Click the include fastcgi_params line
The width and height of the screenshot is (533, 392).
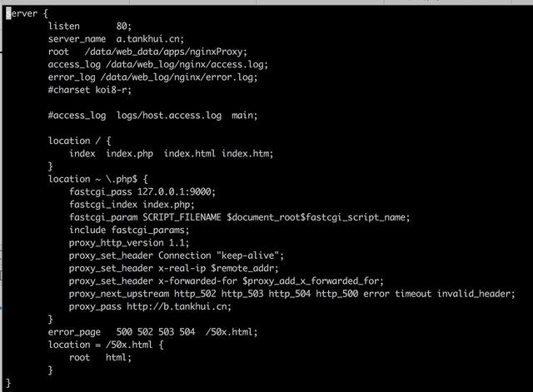129,230
